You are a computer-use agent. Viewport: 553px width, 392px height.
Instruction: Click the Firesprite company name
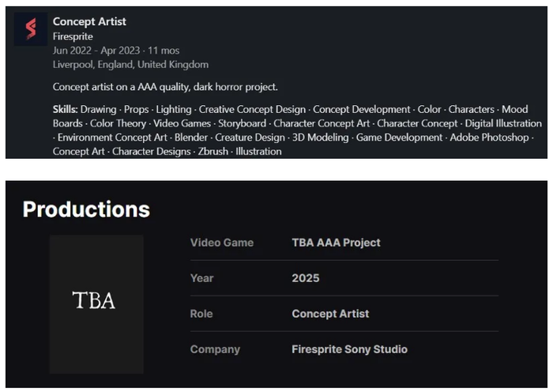(73, 36)
